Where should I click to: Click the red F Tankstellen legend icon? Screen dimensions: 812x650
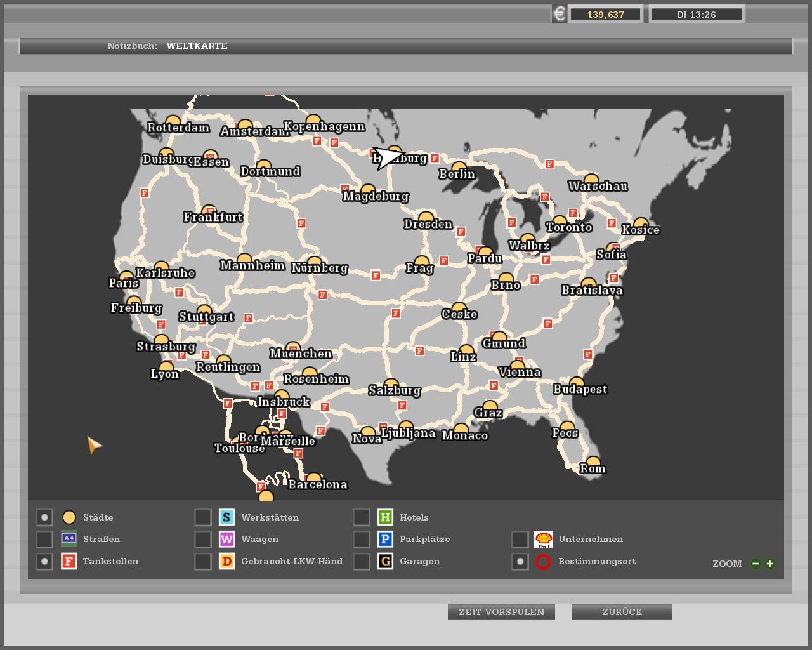coord(69,561)
